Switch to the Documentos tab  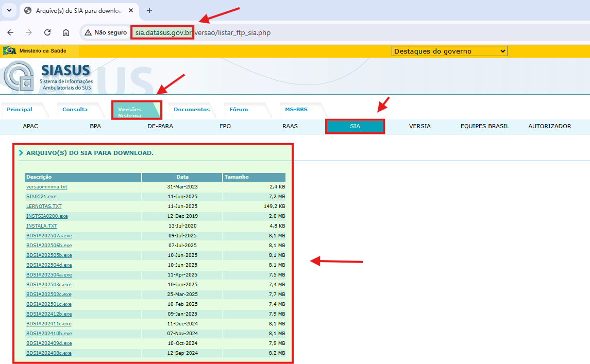(x=192, y=109)
